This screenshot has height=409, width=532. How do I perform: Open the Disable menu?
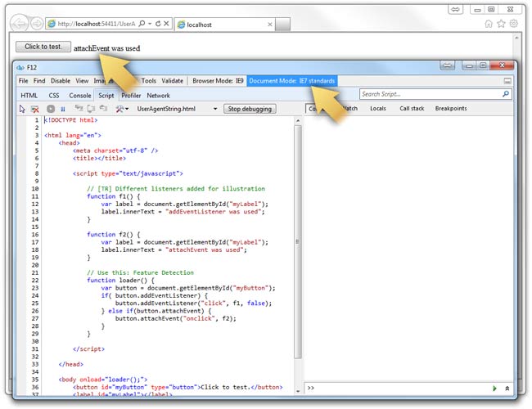[x=61, y=81]
